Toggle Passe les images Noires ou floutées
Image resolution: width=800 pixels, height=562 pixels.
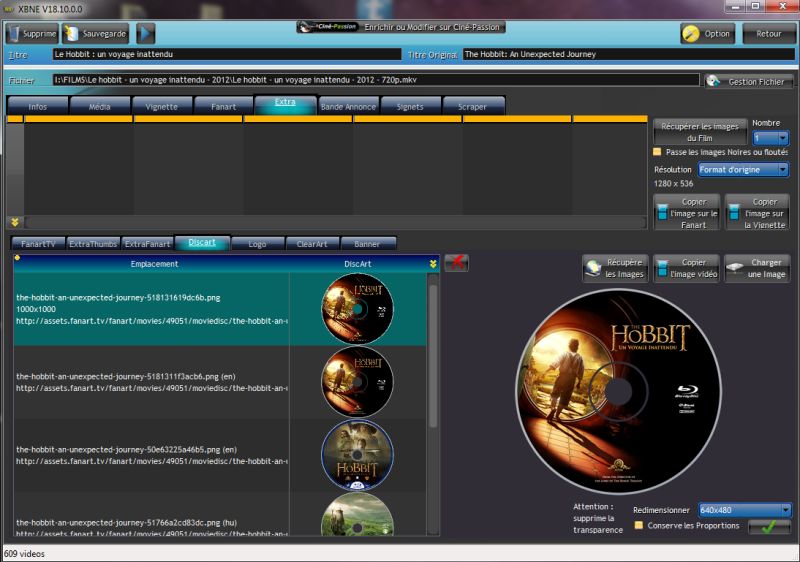click(657, 152)
